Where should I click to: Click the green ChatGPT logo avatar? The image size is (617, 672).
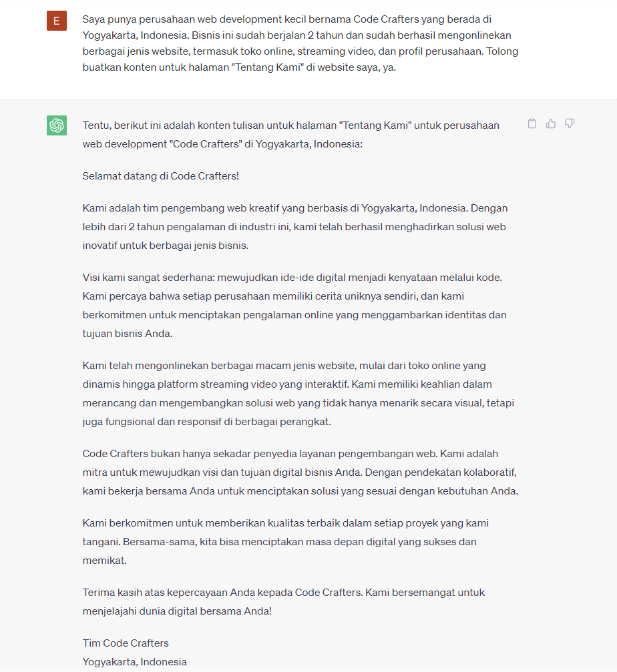coord(57,125)
